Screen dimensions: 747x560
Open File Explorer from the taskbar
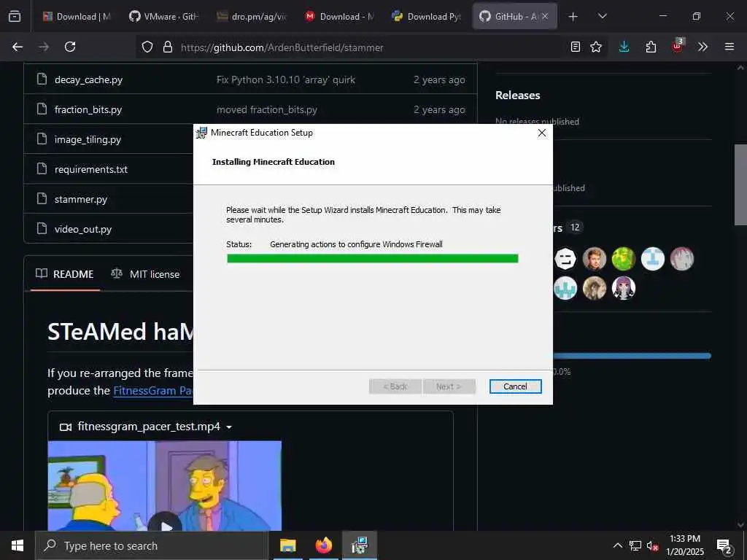(287, 545)
